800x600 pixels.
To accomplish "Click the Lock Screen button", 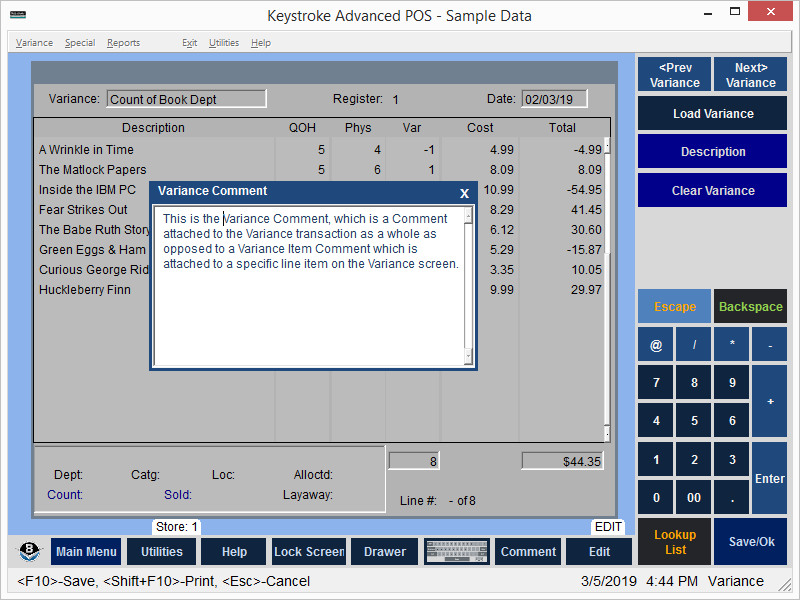I will click(x=309, y=552).
